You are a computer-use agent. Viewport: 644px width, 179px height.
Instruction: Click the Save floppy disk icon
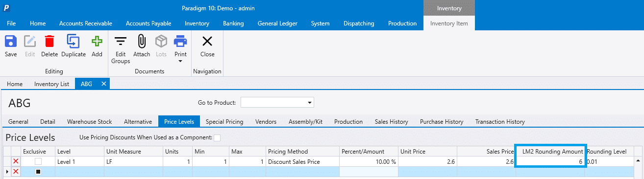(11, 41)
